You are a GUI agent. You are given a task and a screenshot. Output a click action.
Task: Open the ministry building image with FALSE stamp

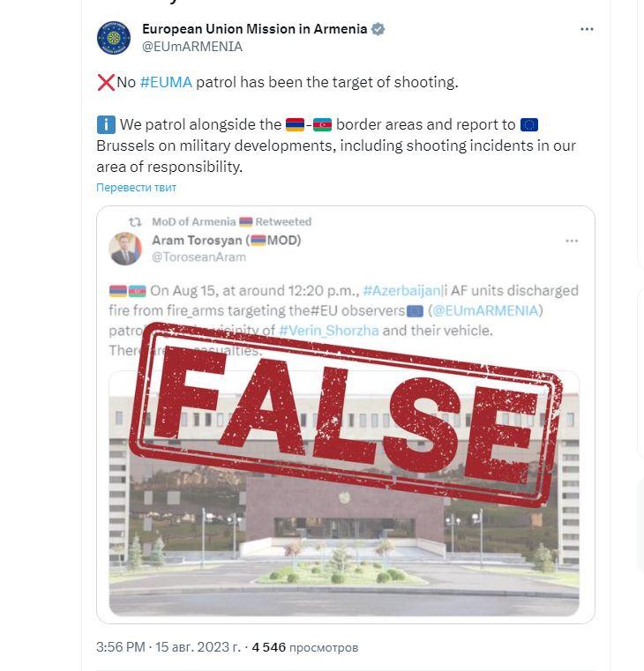pos(344,493)
